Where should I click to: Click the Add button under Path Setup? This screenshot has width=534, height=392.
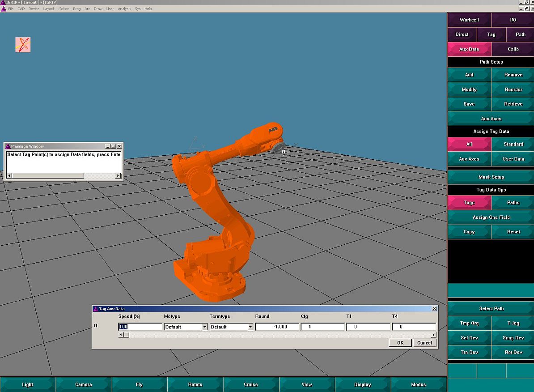pos(469,75)
